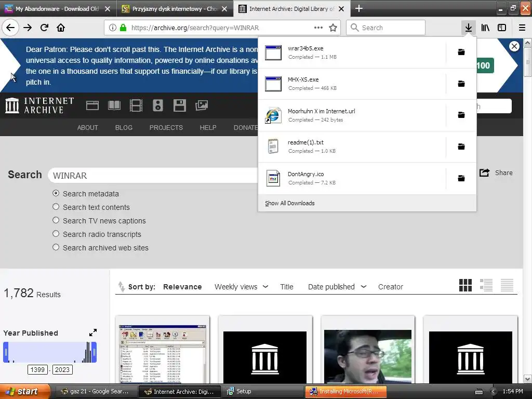Open the Windows start menu
The width and height of the screenshot is (532, 399).
pos(25,391)
